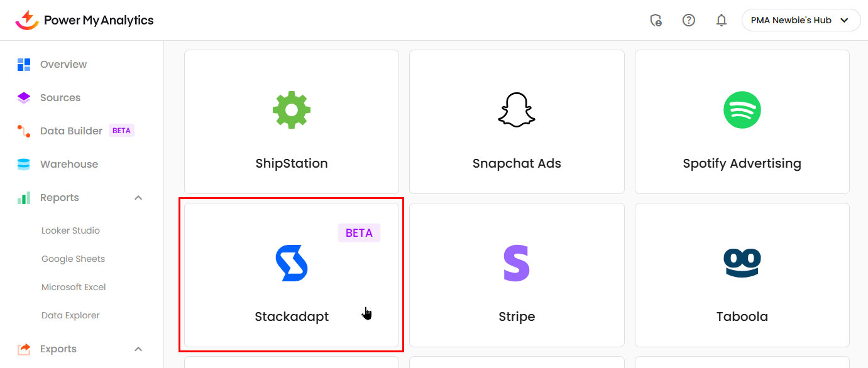Open the PMA Newbie's Hub dropdown
This screenshot has height=368, width=868.
click(801, 20)
